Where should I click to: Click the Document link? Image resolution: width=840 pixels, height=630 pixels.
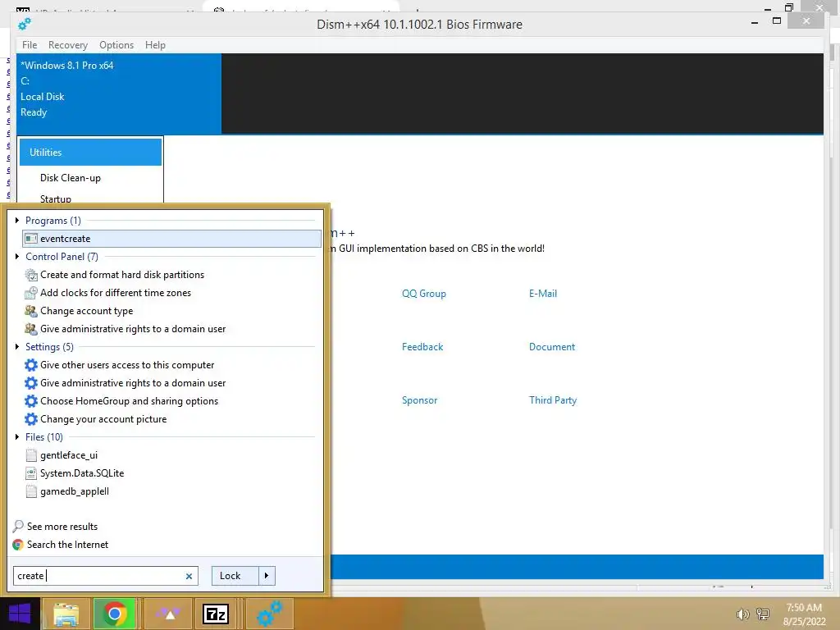pos(552,347)
